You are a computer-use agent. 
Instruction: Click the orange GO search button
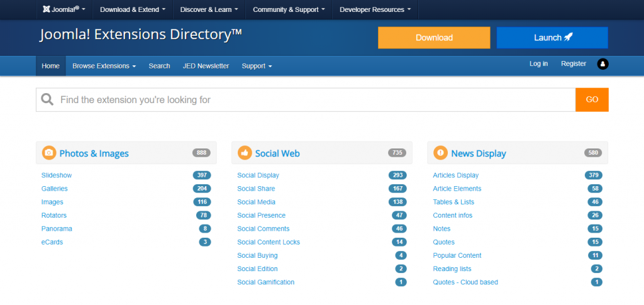(x=592, y=99)
